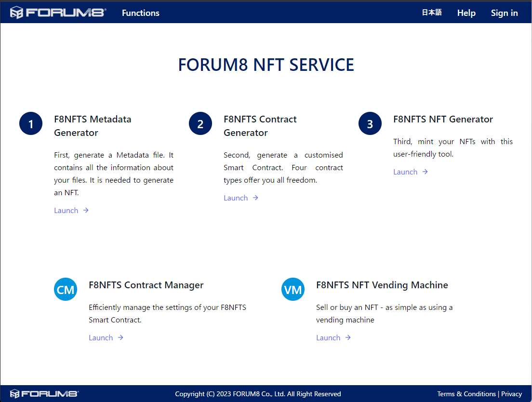Click the number 1 circle icon

(x=31, y=123)
